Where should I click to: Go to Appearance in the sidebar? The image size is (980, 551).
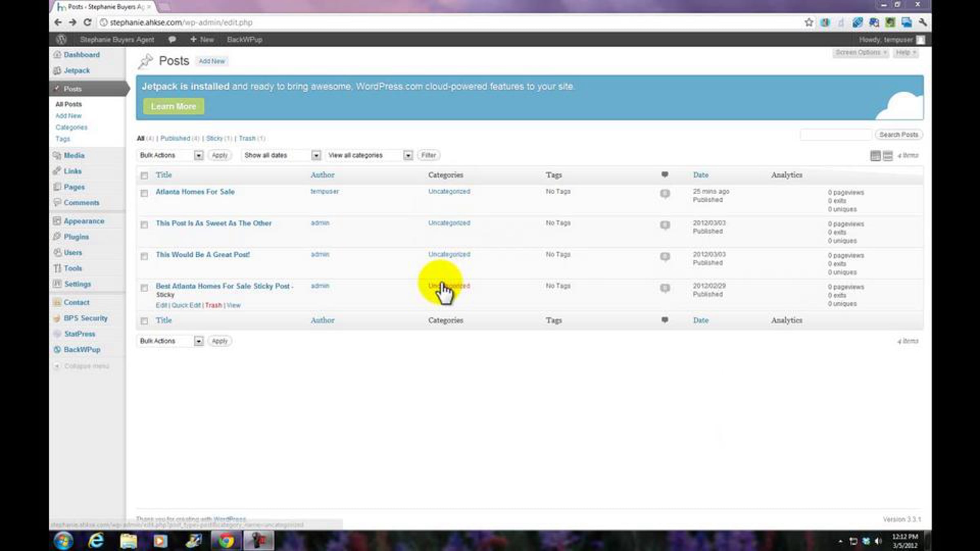pos(84,221)
